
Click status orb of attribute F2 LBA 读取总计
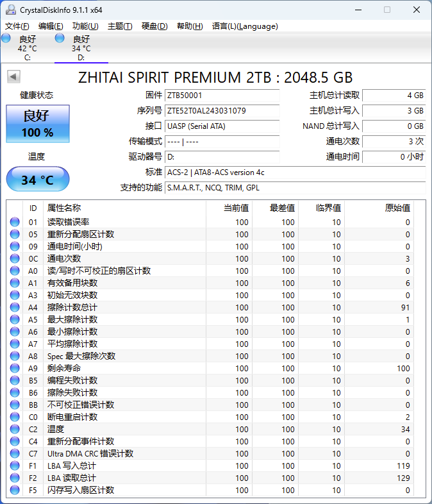15,478
